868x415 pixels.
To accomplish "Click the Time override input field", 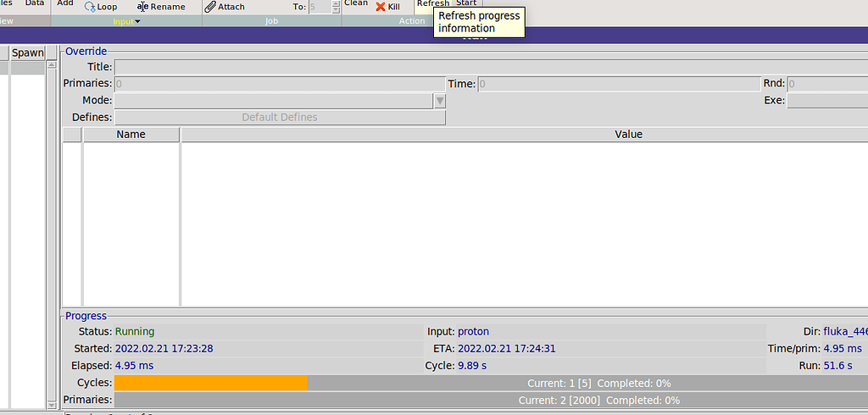I will (x=619, y=84).
